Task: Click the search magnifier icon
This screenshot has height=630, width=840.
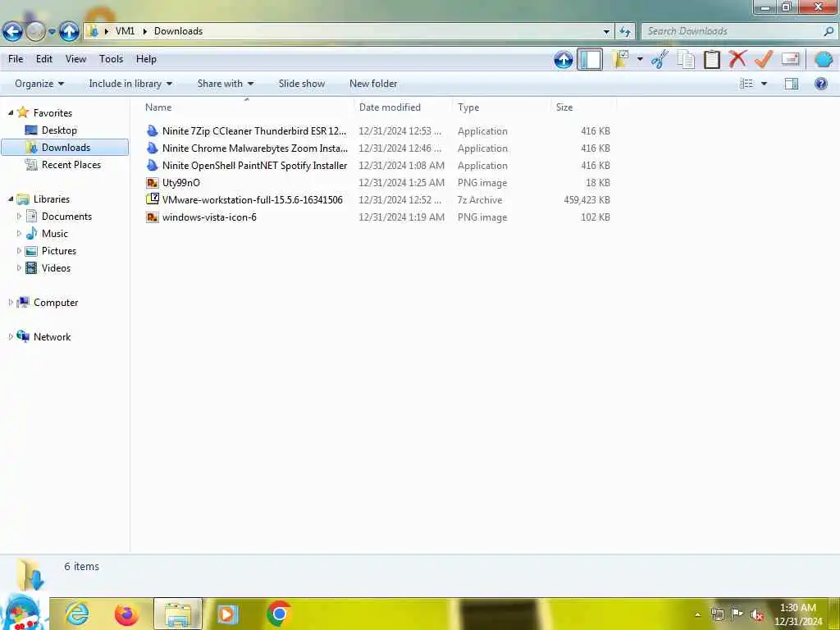Action: point(829,31)
